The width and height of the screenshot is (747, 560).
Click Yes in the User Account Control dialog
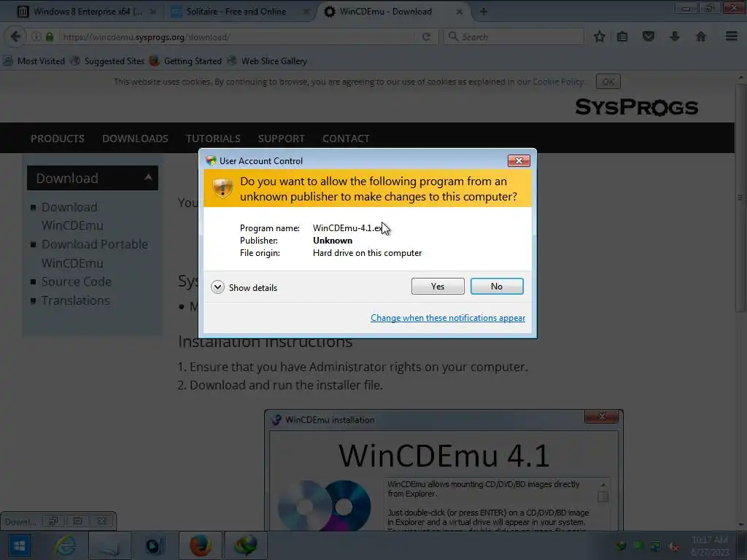pos(438,286)
